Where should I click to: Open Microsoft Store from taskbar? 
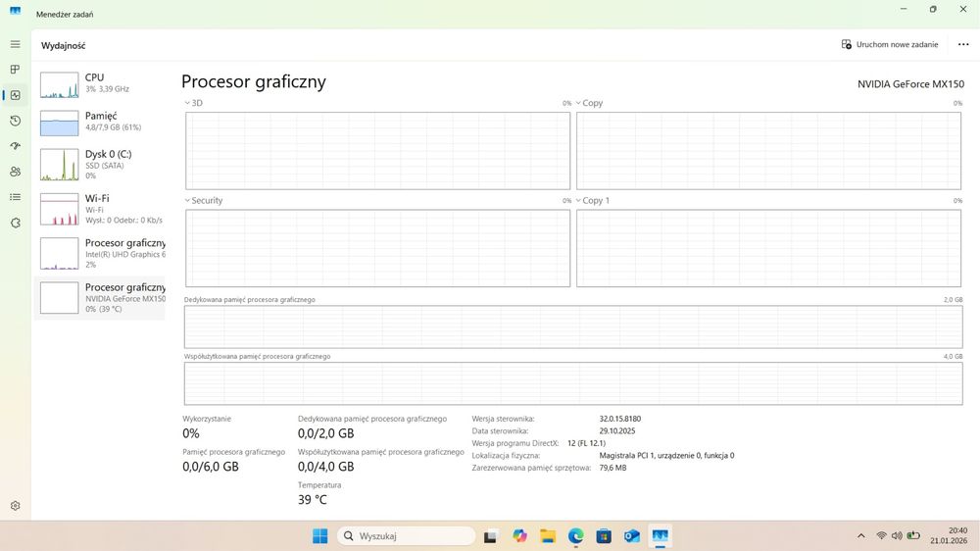[604, 536]
